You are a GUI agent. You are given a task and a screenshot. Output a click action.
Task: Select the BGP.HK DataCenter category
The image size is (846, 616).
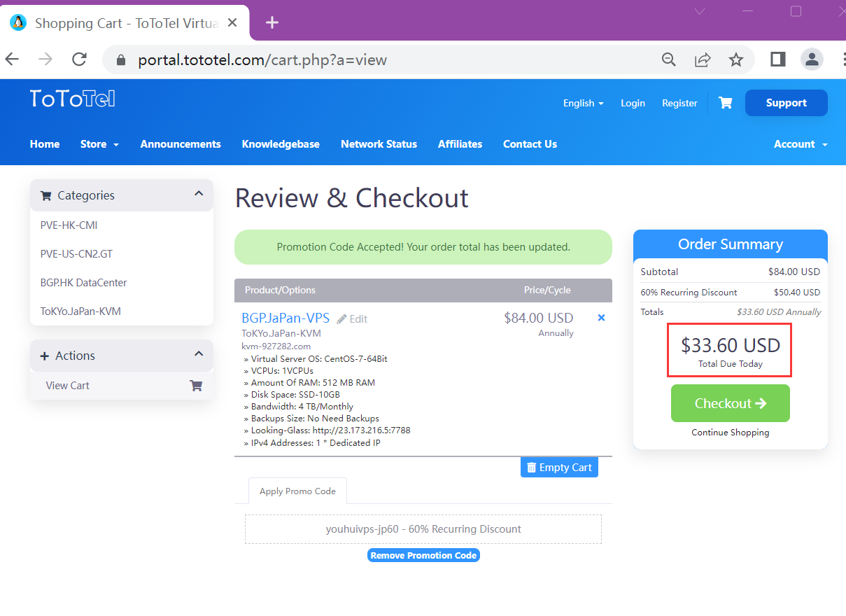click(83, 283)
